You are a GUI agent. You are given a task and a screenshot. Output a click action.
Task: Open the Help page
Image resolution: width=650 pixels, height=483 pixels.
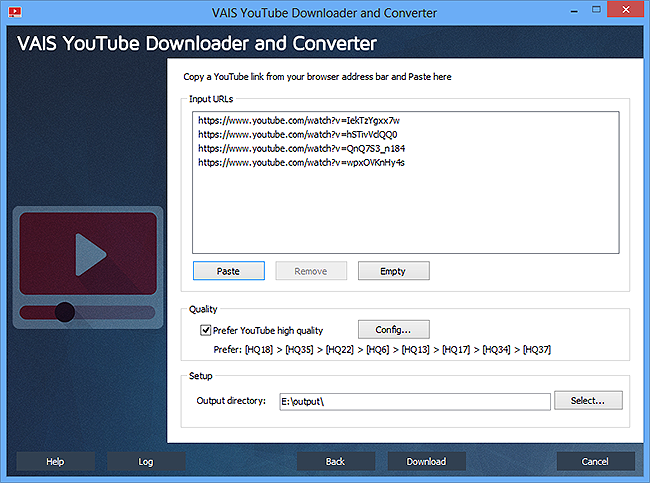(x=55, y=461)
